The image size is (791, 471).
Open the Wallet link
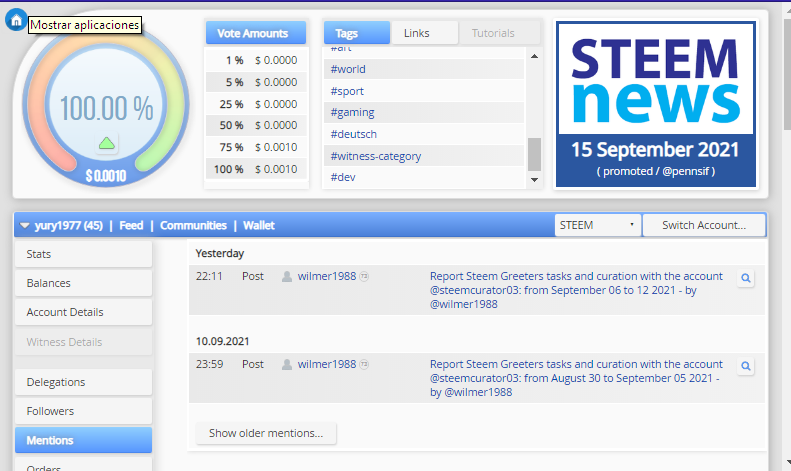259,225
